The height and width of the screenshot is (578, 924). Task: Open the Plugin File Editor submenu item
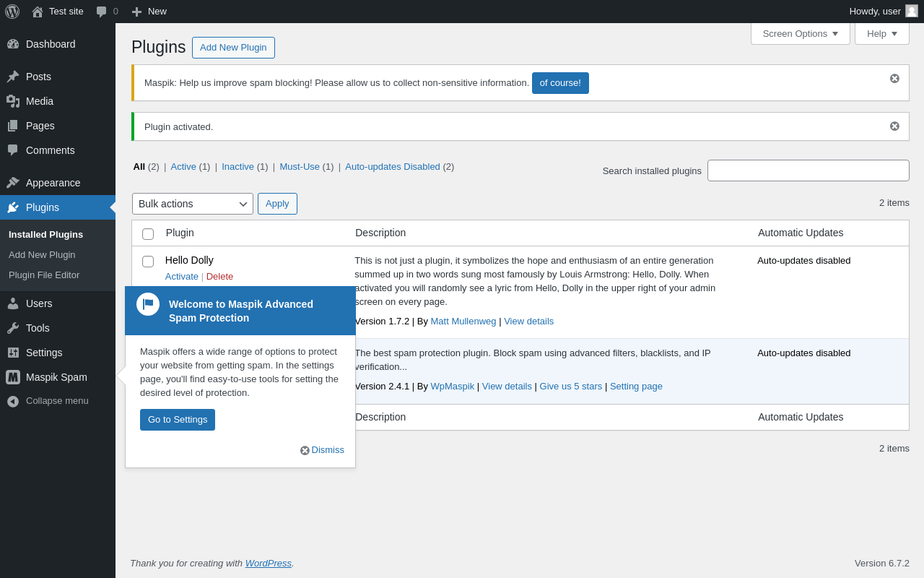coord(44,275)
